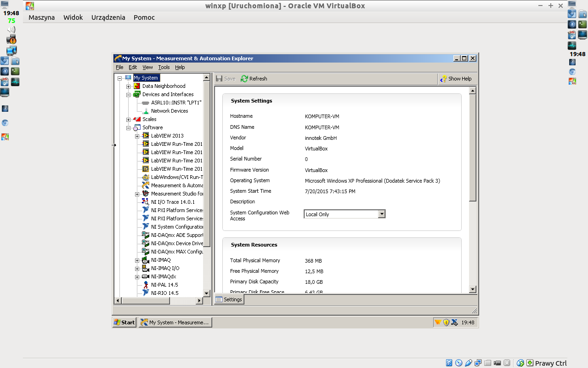Viewport: 588px width, 368px height.
Task: Click the host volume speaker icon
Action: 11,29
